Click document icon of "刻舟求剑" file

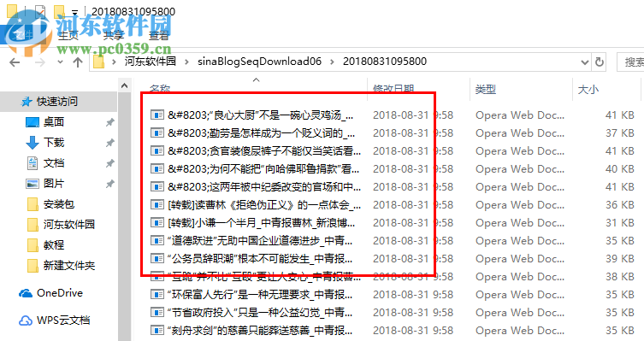click(157, 331)
